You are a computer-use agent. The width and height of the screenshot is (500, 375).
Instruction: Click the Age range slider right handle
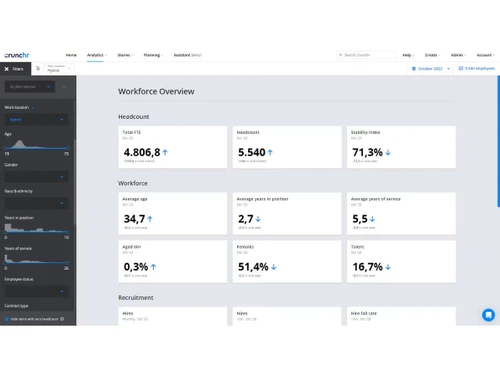pyautogui.click(x=68, y=148)
